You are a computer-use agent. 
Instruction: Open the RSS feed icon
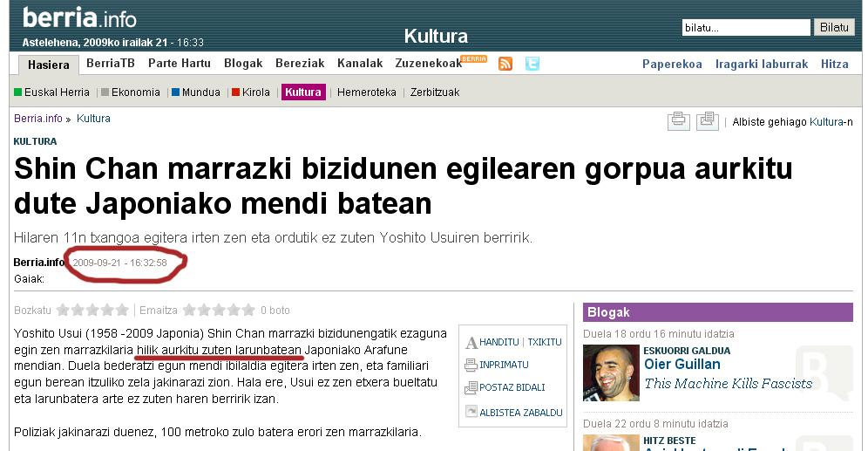[505, 64]
